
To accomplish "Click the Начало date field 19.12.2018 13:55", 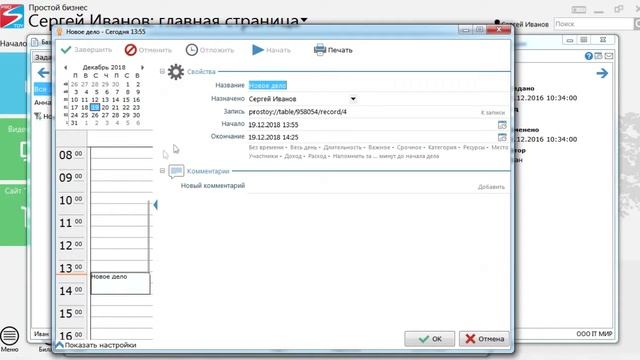I will click(371, 125).
